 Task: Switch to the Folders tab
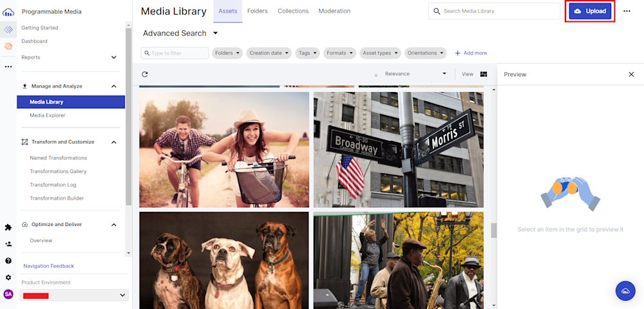coord(258,11)
